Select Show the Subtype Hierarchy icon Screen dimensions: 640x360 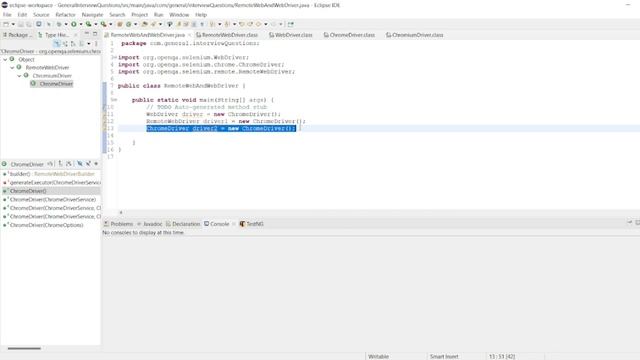click(x=73, y=44)
